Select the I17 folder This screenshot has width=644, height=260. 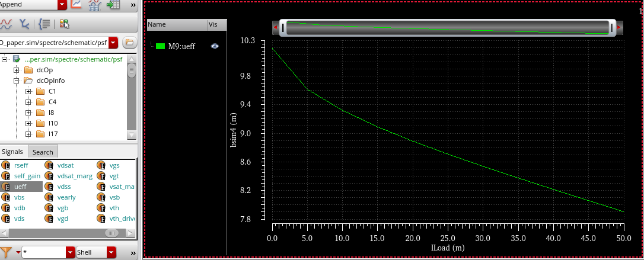coord(53,134)
